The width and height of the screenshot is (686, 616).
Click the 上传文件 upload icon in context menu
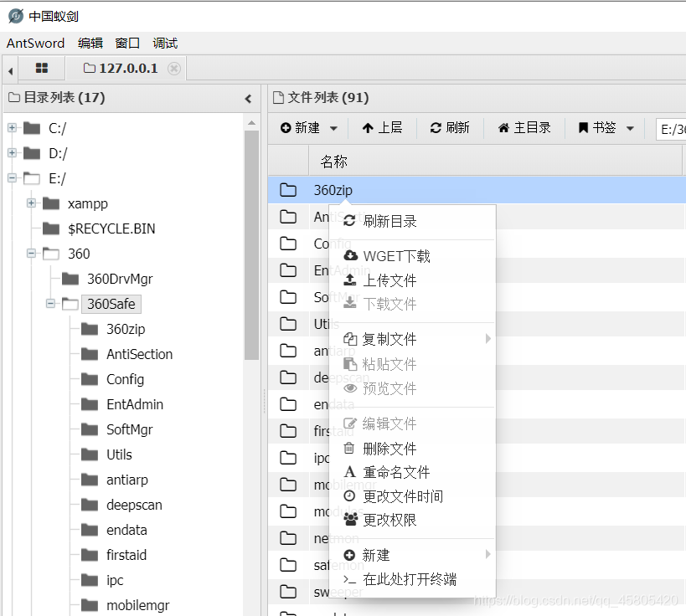click(351, 280)
